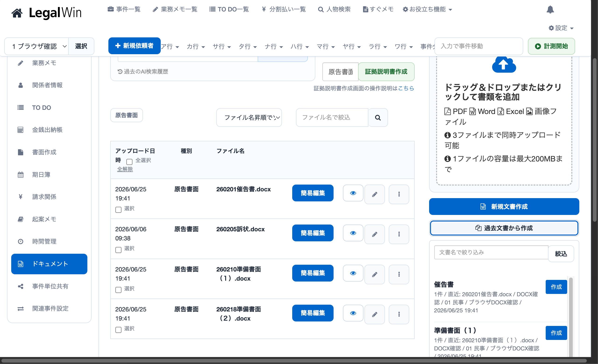Tick 選択 checkbox for 260210準備書面（1）.docx

[118, 290]
